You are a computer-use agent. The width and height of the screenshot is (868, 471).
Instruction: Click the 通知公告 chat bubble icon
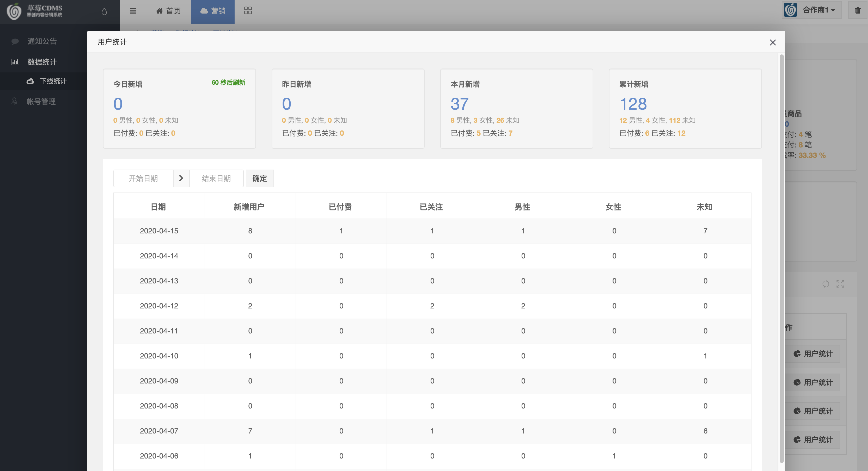pyautogui.click(x=15, y=41)
